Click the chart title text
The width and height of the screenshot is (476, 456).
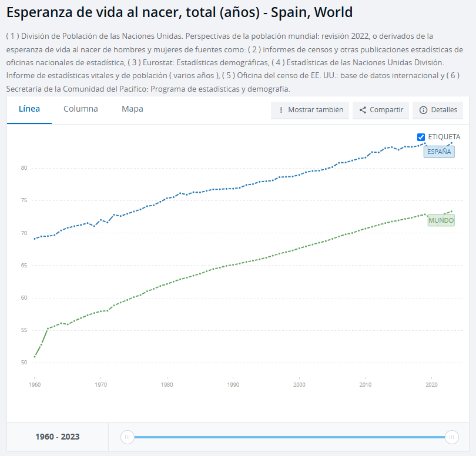[x=176, y=12]
